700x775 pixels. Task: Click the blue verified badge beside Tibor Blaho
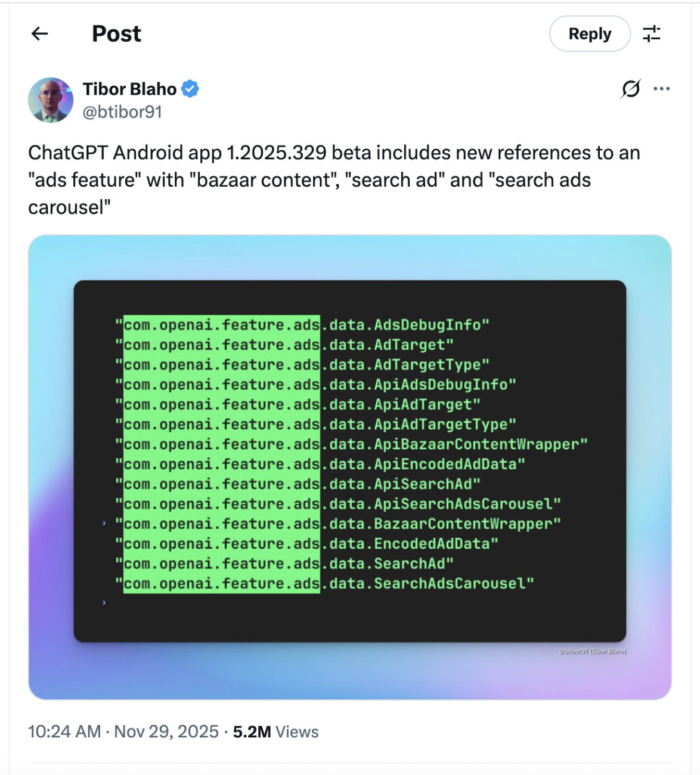click(189, 88)
